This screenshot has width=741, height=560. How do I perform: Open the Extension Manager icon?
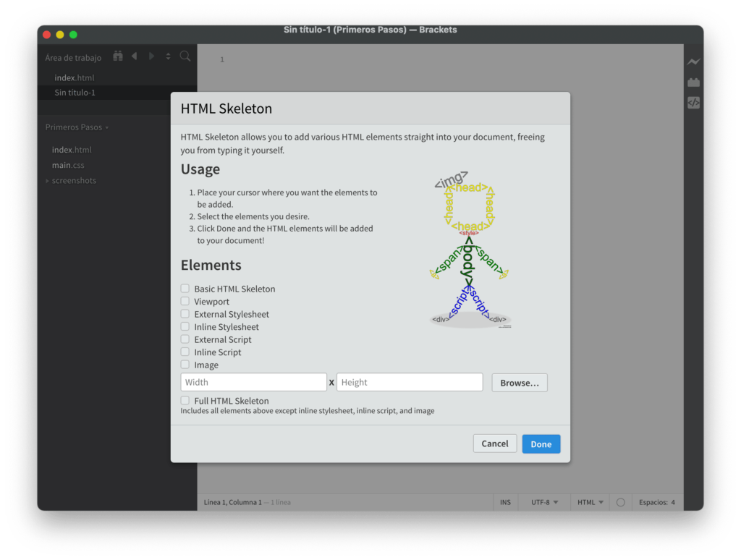click(694, 82)
